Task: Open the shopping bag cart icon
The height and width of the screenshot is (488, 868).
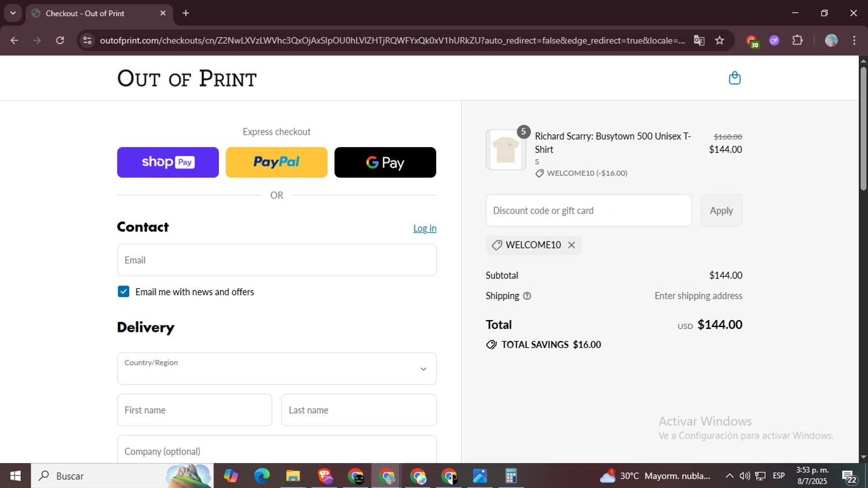Action: pos(734,78)
